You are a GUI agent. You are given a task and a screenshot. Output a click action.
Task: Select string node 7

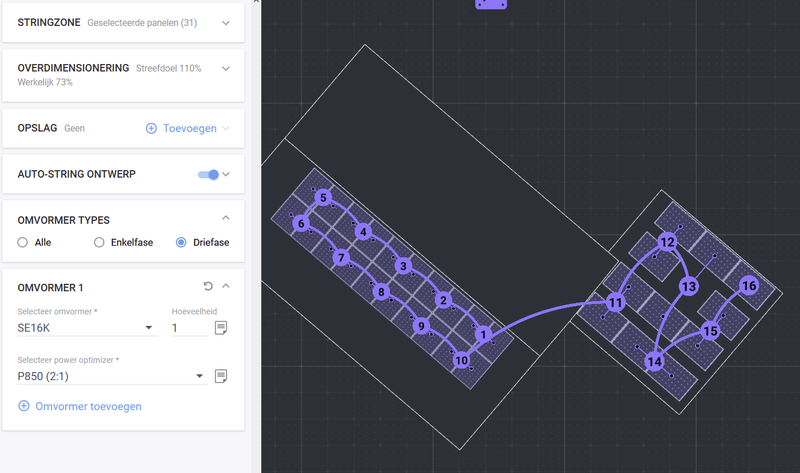341,258
